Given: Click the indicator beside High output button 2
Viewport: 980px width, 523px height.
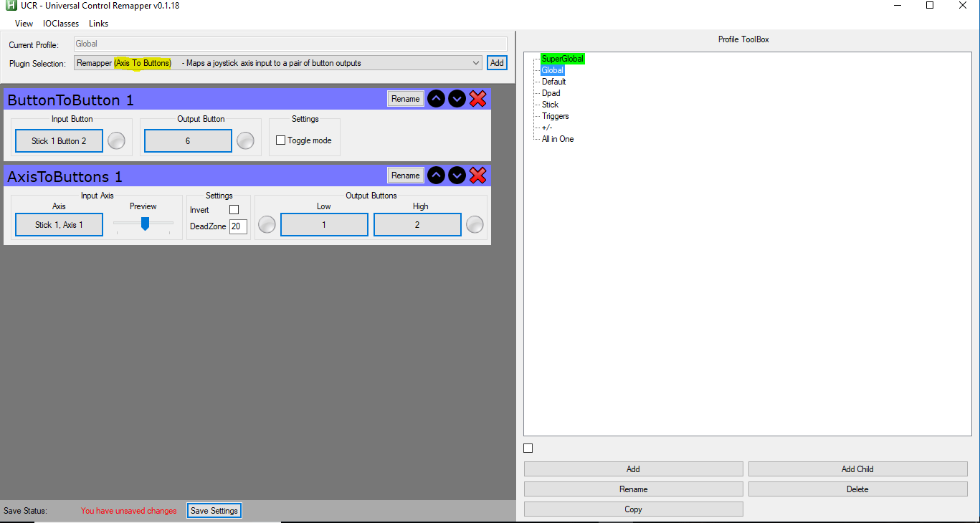Looking at the screenshot, I should [475, 224].
